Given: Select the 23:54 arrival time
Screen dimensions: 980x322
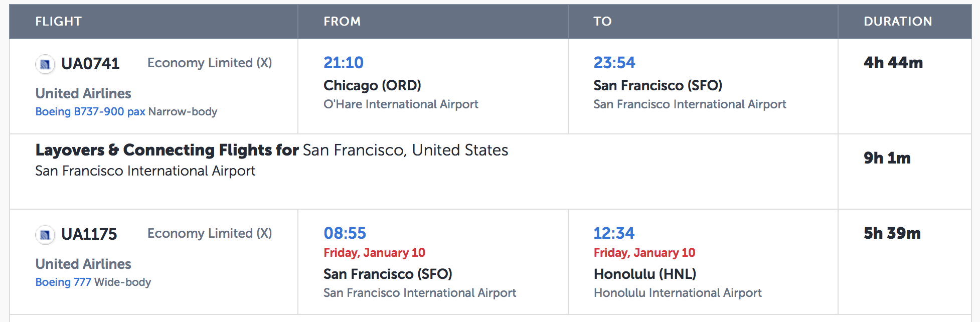Looking at the screenshot, I should click(614, 63).
